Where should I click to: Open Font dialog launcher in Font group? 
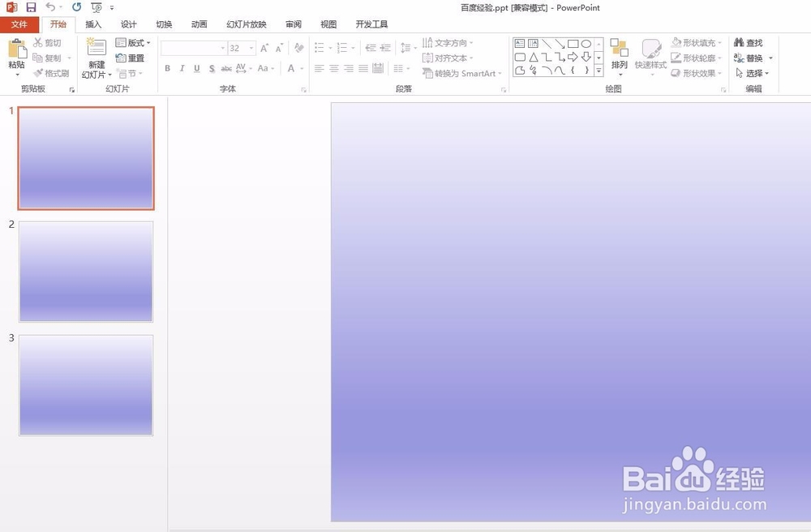pos(303,90)
